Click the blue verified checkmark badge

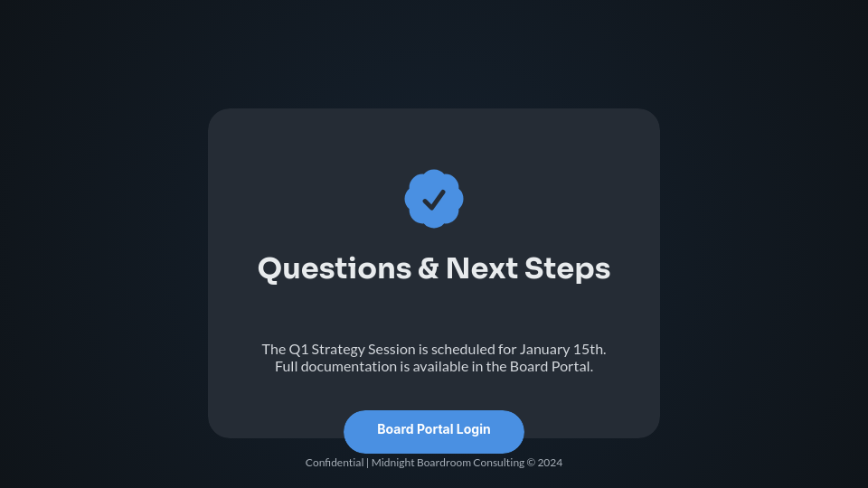pos(434,199)
